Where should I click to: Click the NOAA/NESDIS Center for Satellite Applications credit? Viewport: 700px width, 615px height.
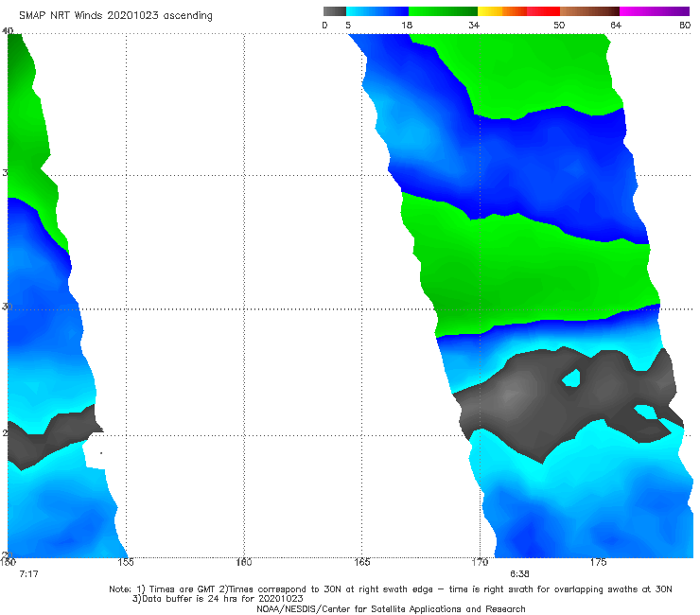click(x=391, y=609)
